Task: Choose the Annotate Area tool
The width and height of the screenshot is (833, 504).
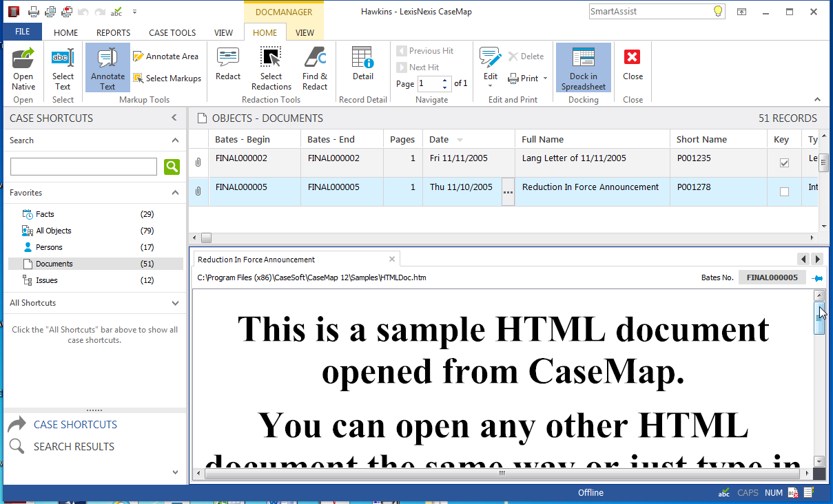Action: [165, 56]
